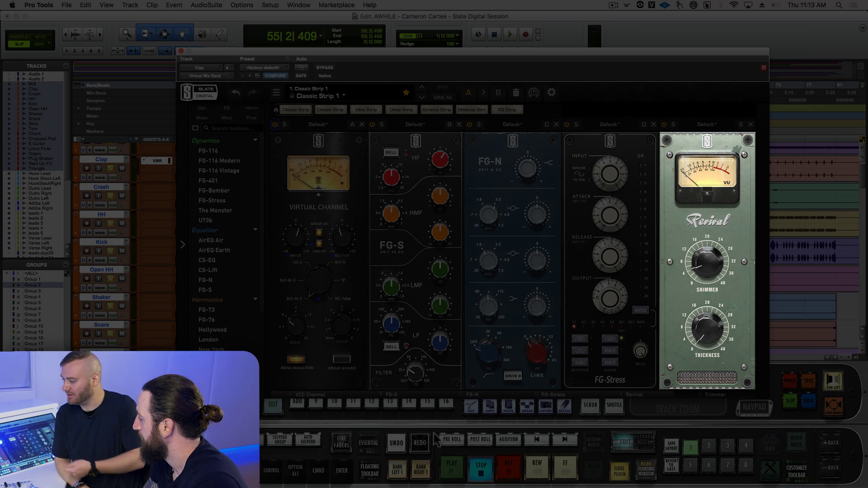The image size is (868, 488).
Task: Click the Revival SHIMMER knob
Action: (707, 262)
